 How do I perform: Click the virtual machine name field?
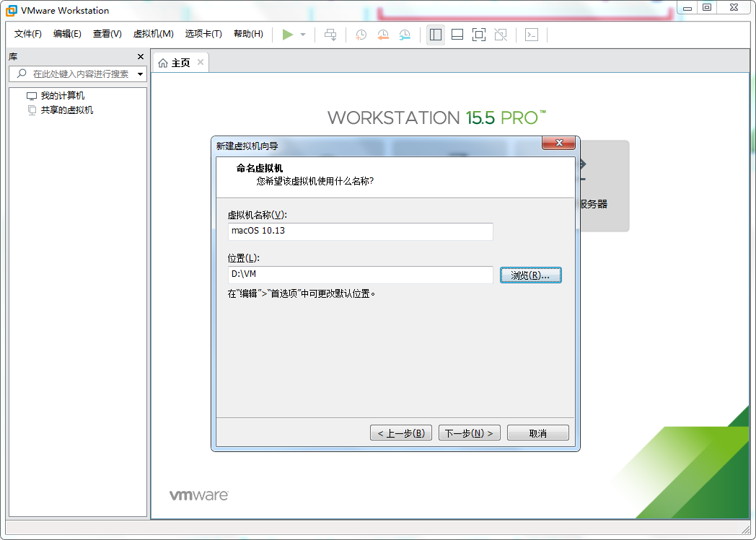pyautogui.click(x=360, y=231)
